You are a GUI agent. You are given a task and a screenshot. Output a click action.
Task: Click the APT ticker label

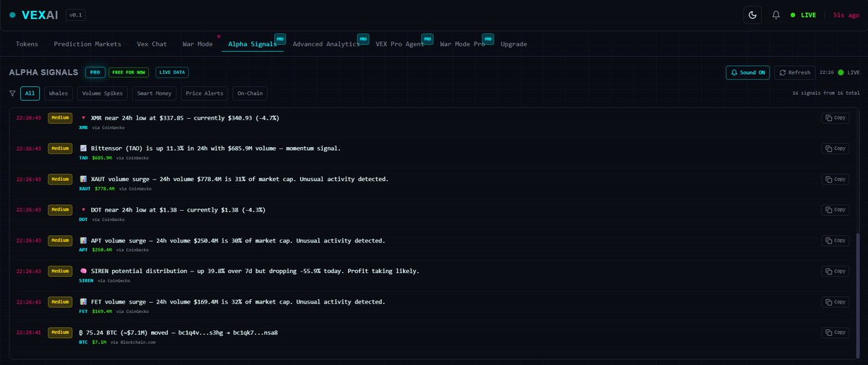tap(83, 250)
